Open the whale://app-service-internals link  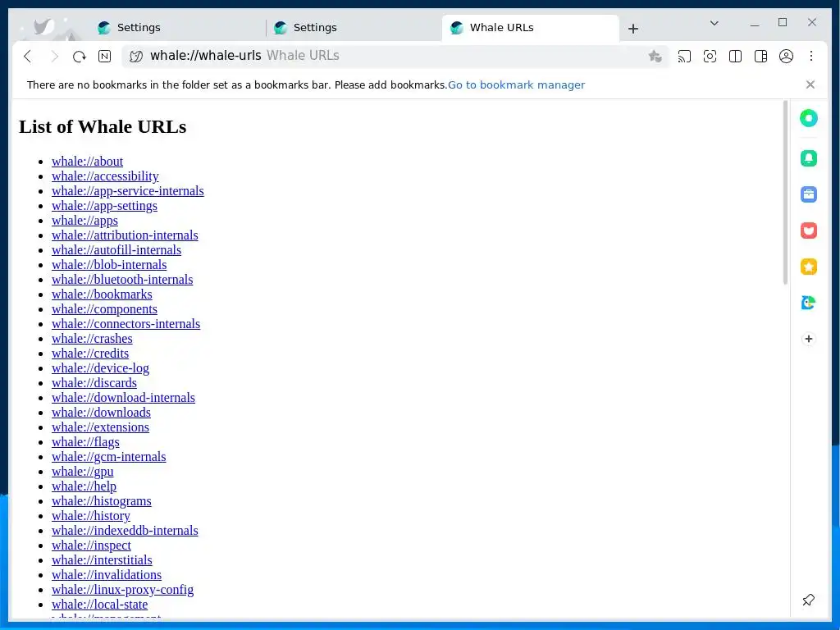pyautogui.click(x=127, y=190)
